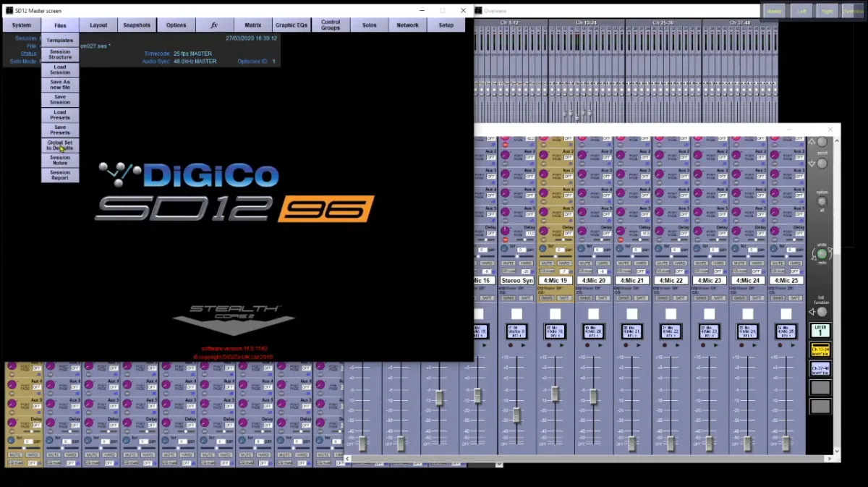Image resolution: width=868 pixels, height=487 pixels.
Task: Choose Session Report from Files menu
Action: tap(60, 175)
